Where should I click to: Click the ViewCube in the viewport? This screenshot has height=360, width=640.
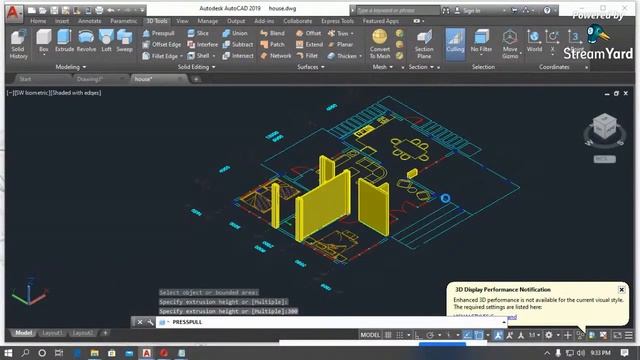pyautogui.click(x=604, y=127)
